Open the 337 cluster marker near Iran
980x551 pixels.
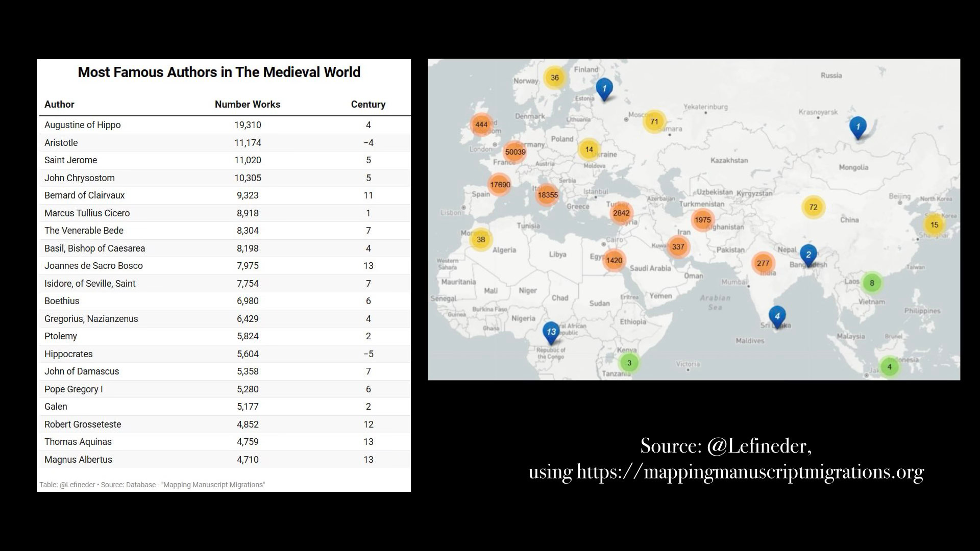tap(678, 247)
